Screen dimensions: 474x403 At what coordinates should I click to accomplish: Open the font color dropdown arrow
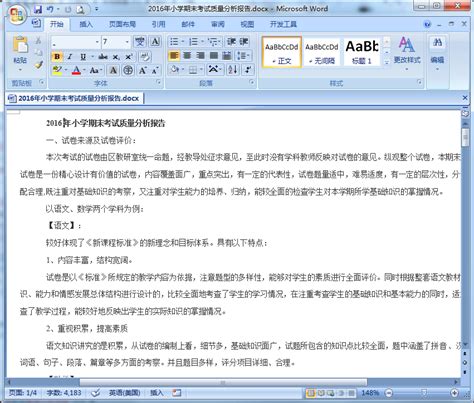coord(84,70)
